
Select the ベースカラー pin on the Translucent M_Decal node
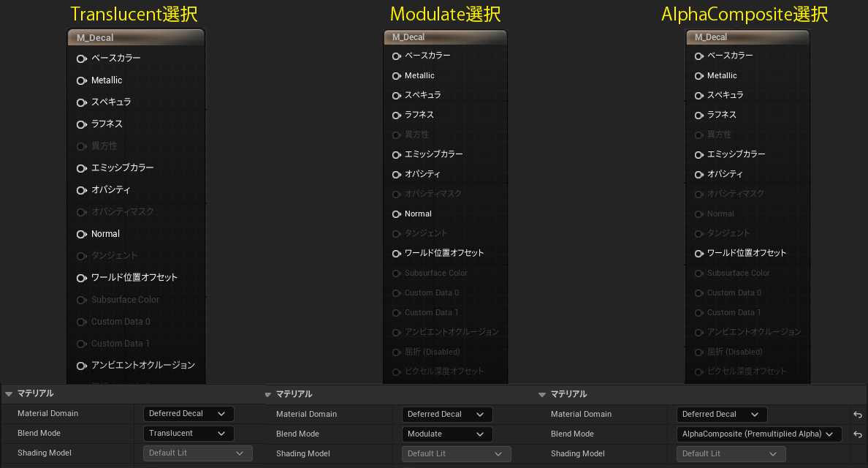point(80,58)
